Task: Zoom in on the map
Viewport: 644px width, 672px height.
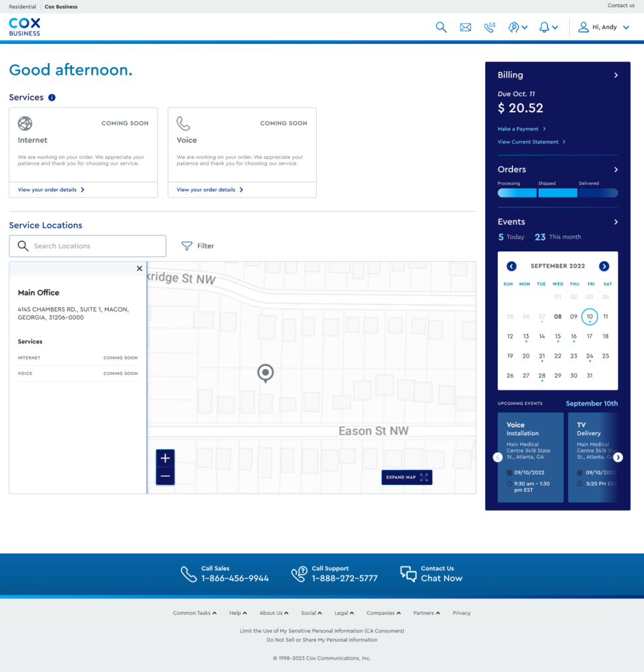Action: (x=165, y=458)
